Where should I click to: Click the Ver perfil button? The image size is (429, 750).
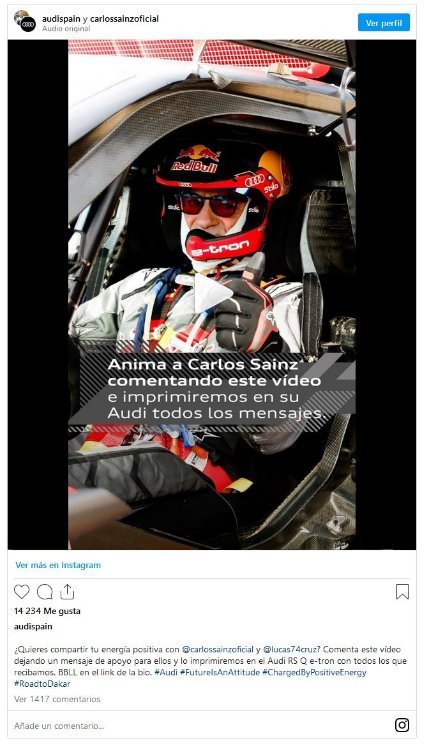coord(384,22)
